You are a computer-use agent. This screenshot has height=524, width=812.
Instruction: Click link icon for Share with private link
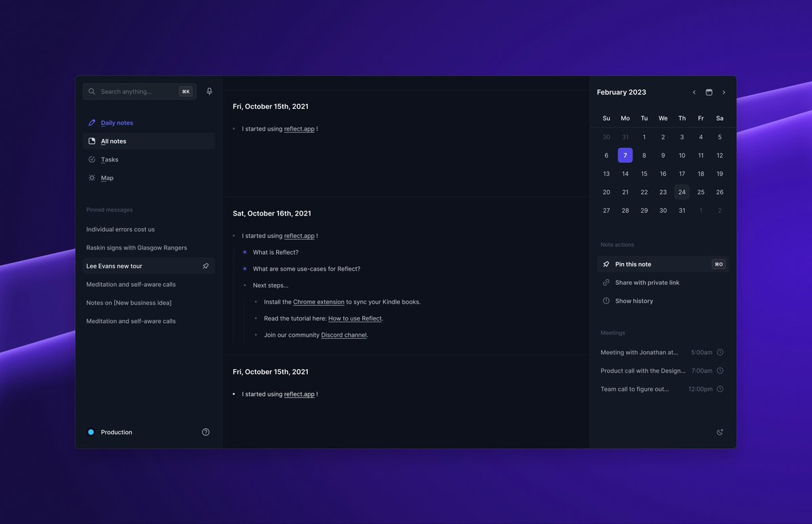(606, 283)
